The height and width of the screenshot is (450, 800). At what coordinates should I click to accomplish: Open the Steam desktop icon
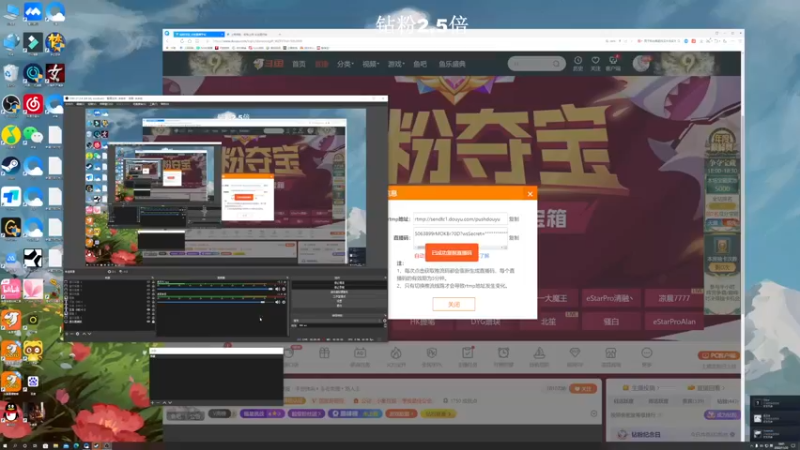click(x=11, y=166)
